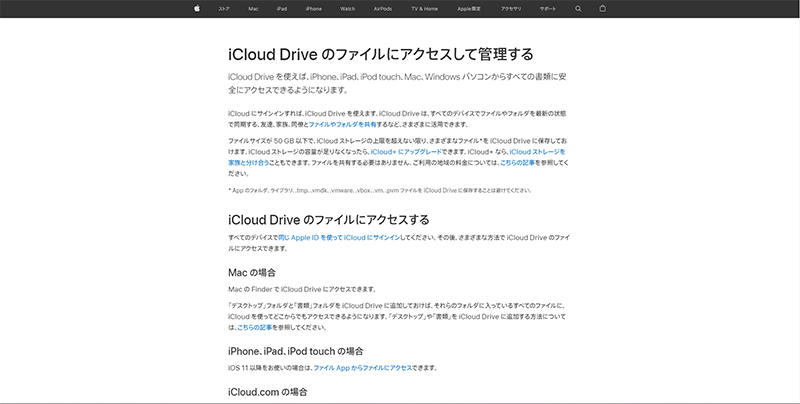Click こちらの記事 link in Mac の場合 section
Viewport: 800px width, 404px height.
point(255,327)
